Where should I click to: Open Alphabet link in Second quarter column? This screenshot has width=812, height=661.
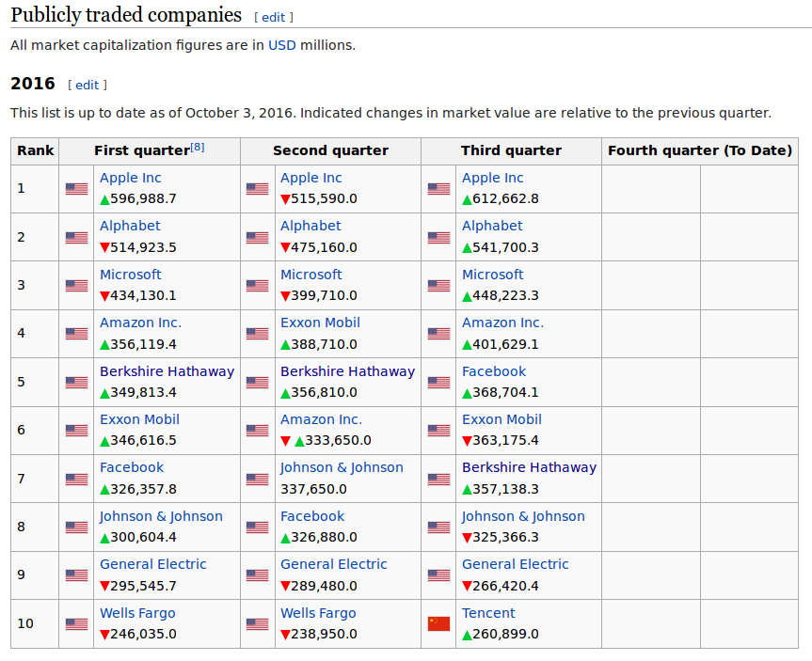pyautogui.click(x=310, y=227)
